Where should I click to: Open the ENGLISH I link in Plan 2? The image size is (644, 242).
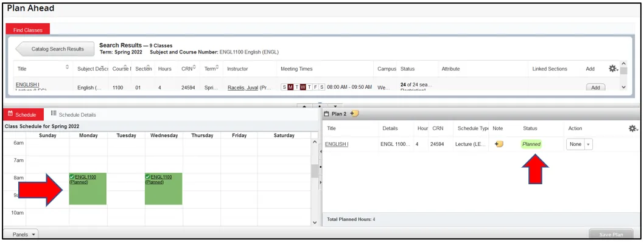(x=337, y=144)
